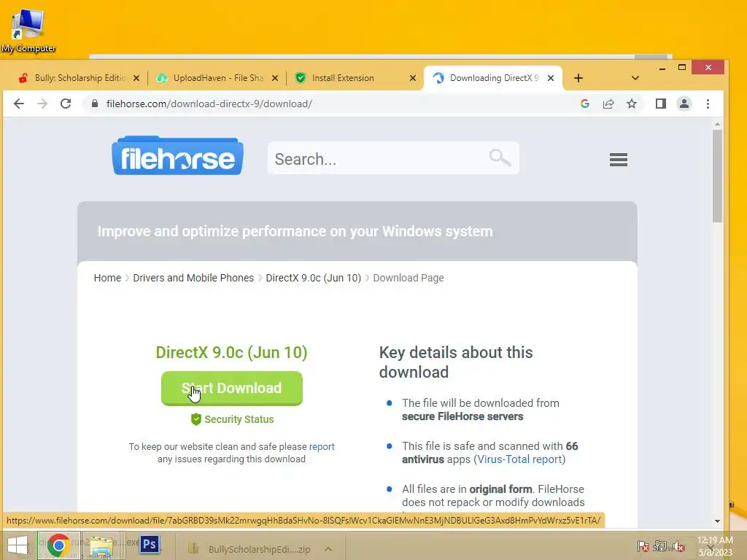Click the Download Page breadcrumb text

[x=409, y=278]
